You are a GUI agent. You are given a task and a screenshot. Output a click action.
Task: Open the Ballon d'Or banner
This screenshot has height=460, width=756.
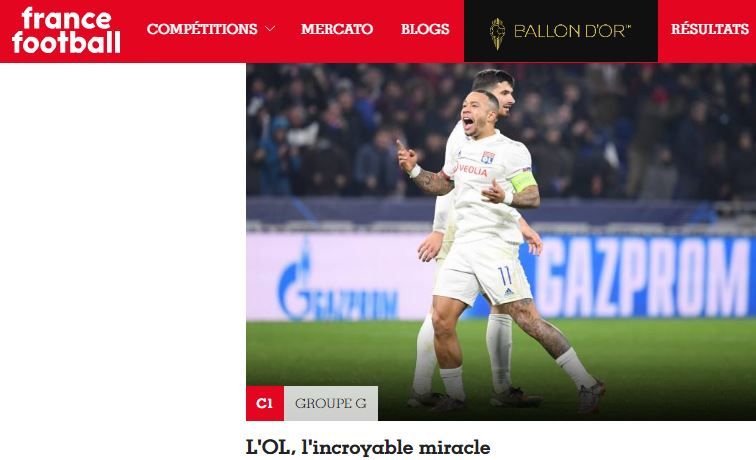(561, 31)
